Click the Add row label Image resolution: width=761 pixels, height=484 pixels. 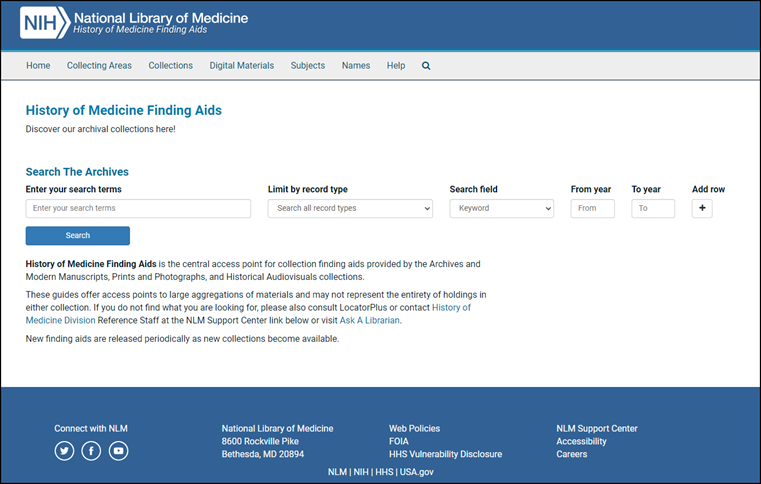coord(708,189)
